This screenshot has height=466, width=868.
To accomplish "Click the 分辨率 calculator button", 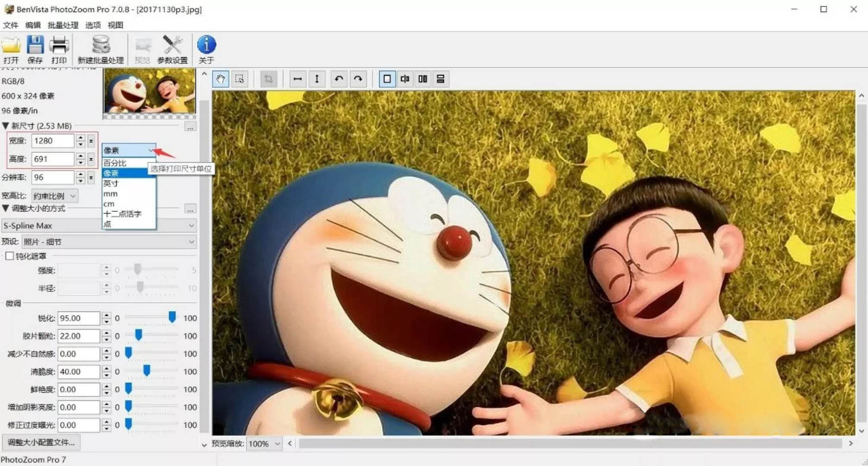I will tap(91, 177).
